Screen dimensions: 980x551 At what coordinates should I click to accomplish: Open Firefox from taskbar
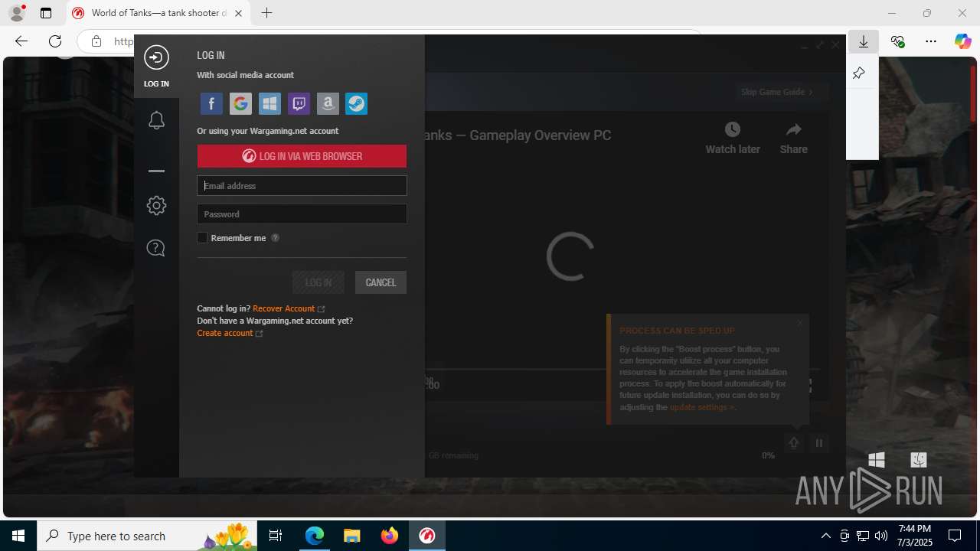tap(390, 536)
